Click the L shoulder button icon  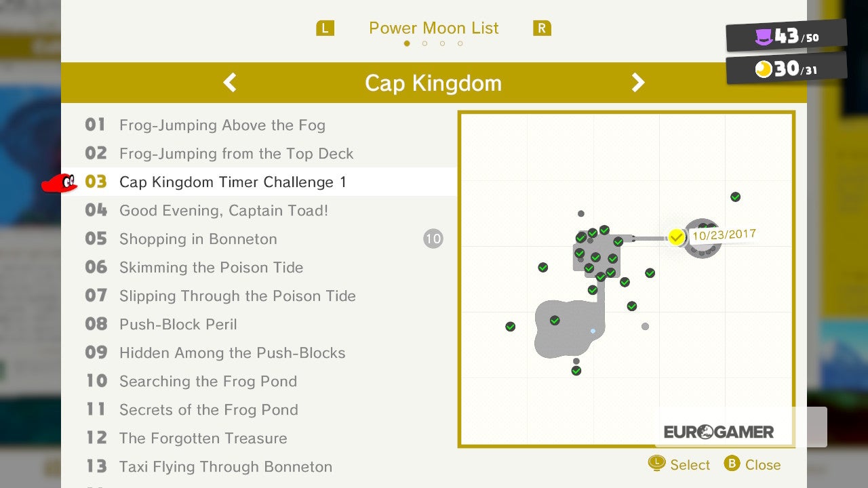pyautogui.click(x=325, y=28)
